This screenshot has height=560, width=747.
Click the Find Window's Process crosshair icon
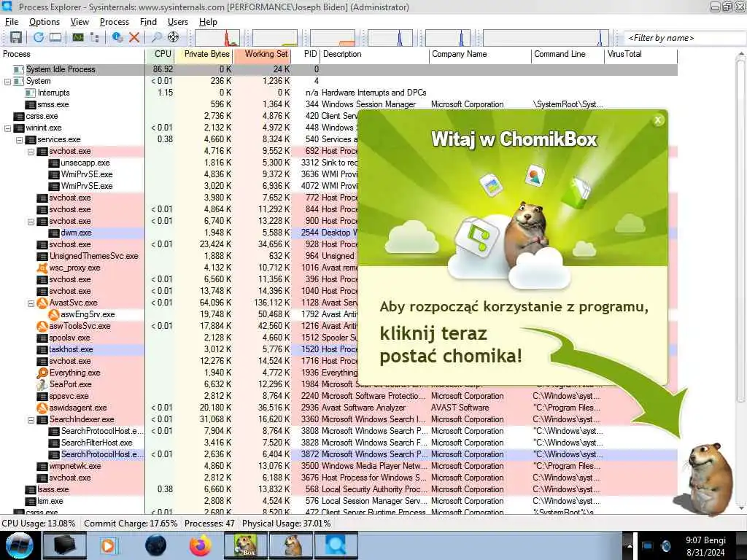[174, 37]
